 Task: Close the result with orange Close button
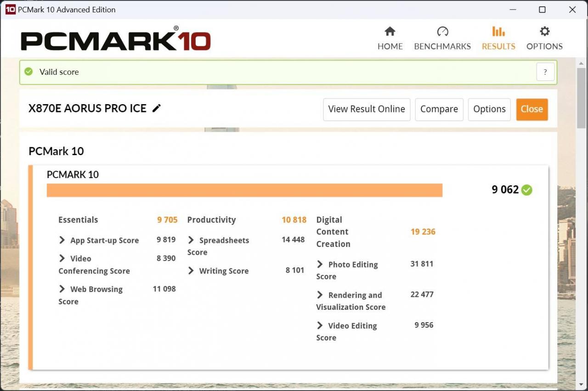click(531, 109)
